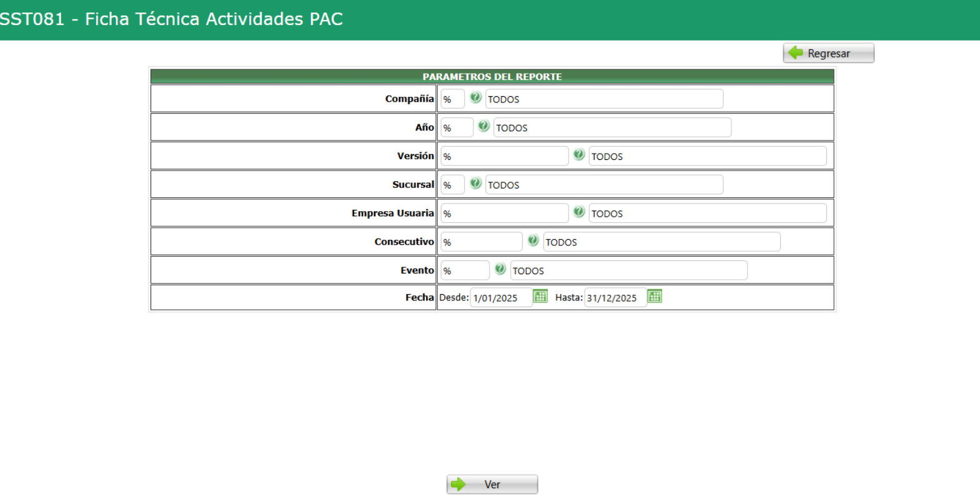Click the Consecutivo row label
Viewport: 980px width, 499px height.
pyautogui.click(x=404, y=242)
